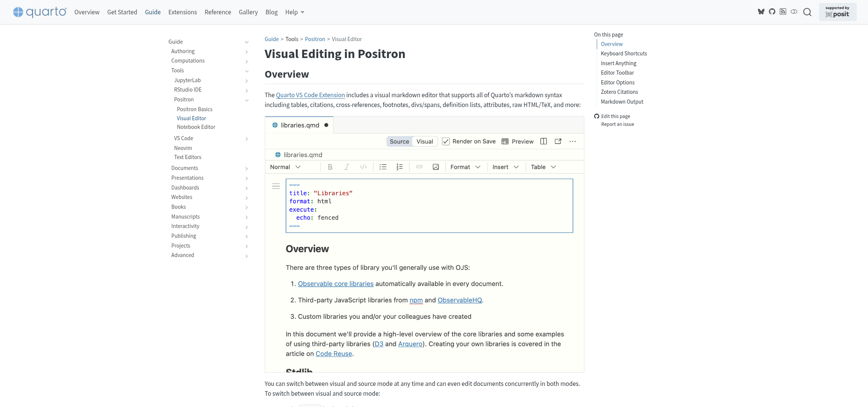Switch the editor to Source mode
Viewport: 868px width, 407px height.
tap(399, 141)
